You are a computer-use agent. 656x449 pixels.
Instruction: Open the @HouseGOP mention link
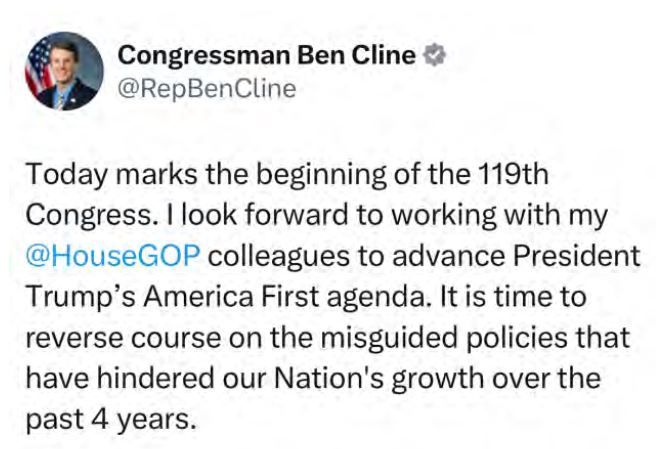point(113,255)
